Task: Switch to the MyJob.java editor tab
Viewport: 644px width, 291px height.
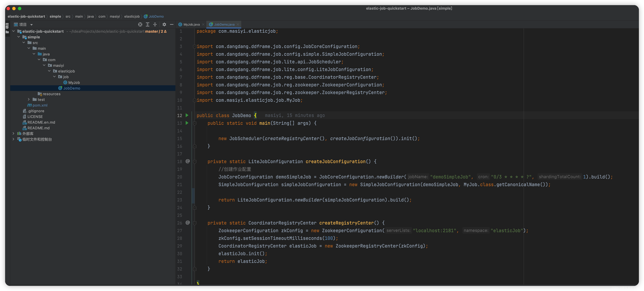Action: [191, 25]
